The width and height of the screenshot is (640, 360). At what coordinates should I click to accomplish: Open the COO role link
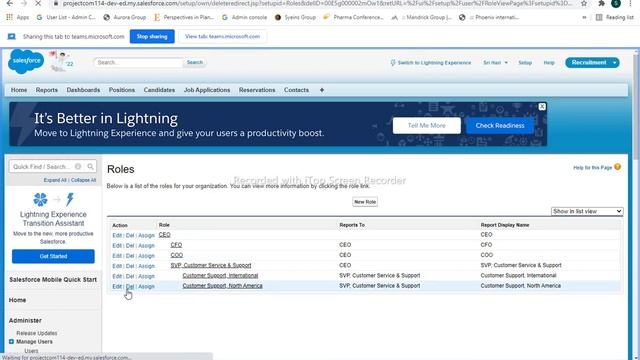pyautogui.click(x=177, y=255)
